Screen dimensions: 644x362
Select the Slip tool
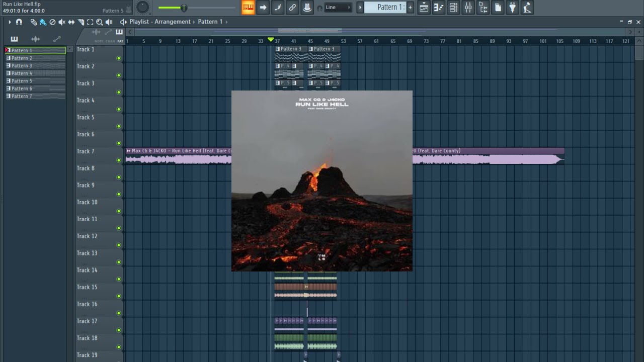[71, 22]
